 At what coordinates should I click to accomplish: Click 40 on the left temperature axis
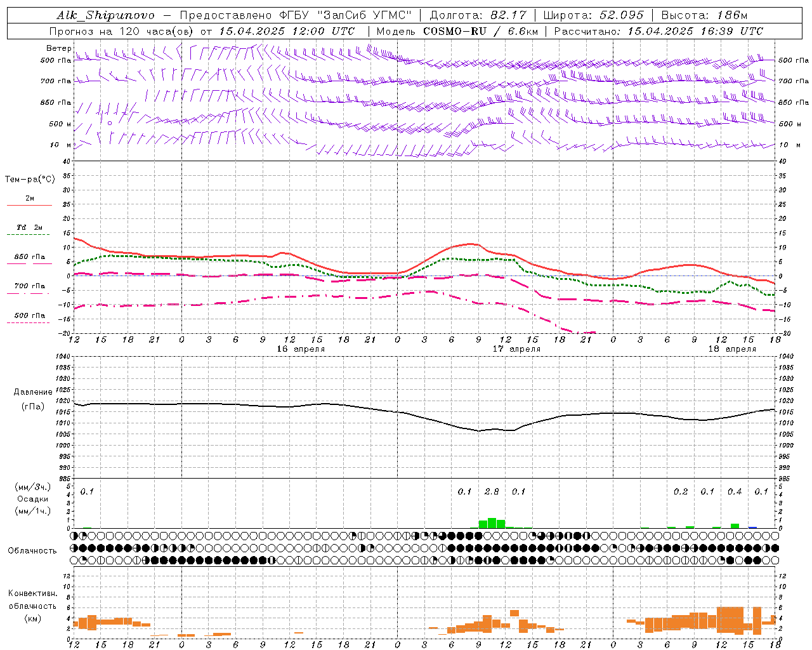(67, 161)
